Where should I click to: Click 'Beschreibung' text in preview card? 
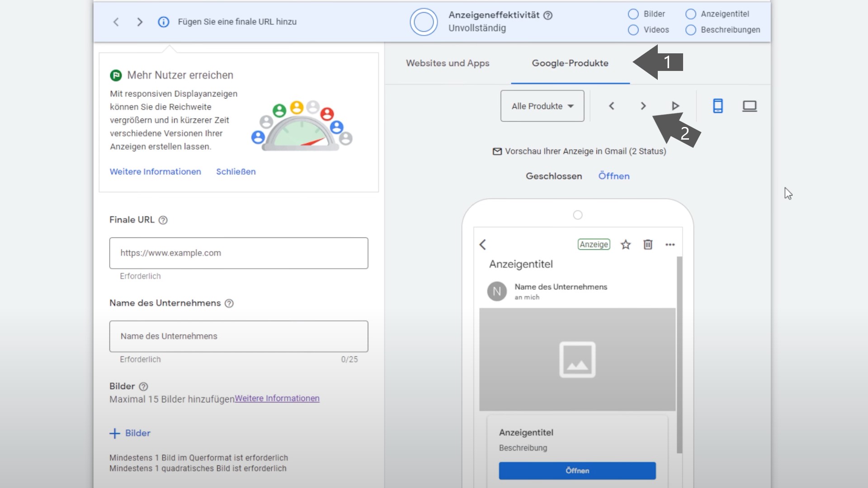523,448
